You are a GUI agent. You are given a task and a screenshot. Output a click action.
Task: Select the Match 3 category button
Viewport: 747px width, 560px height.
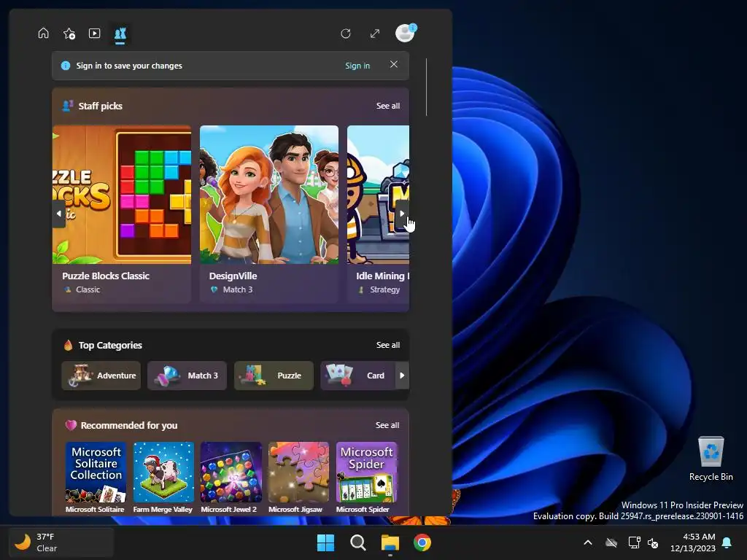coord(187,376)
